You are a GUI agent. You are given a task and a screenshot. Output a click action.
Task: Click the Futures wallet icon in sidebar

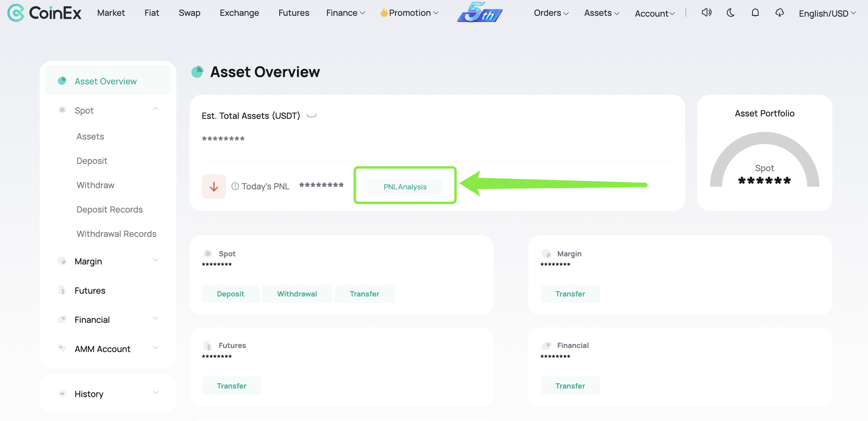coord(62,290)
